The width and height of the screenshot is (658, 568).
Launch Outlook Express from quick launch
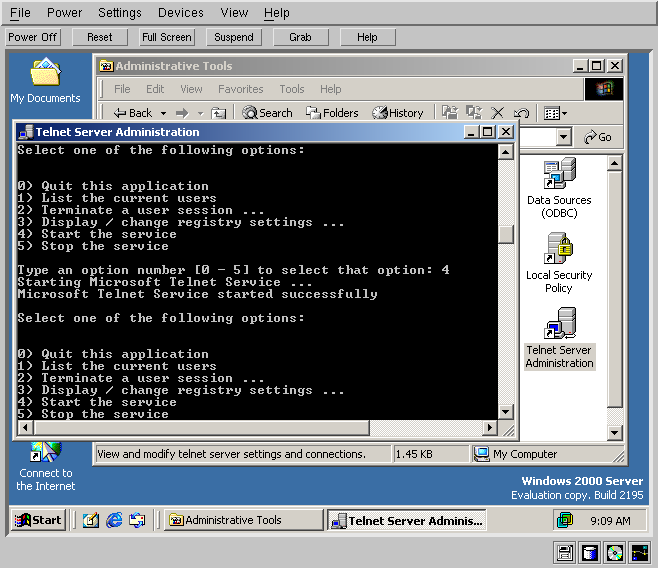click(x=137, y=520)
